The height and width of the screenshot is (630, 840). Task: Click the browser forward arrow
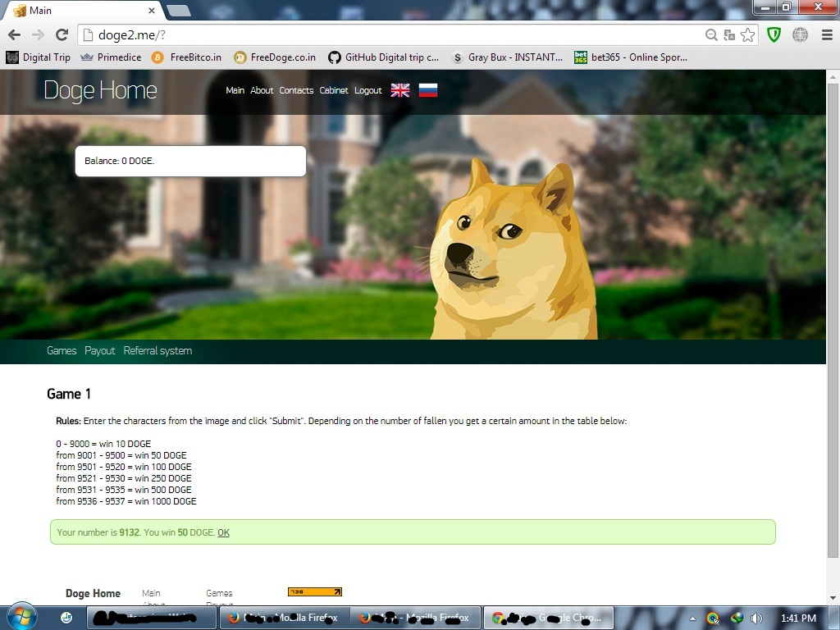[38, 34]
